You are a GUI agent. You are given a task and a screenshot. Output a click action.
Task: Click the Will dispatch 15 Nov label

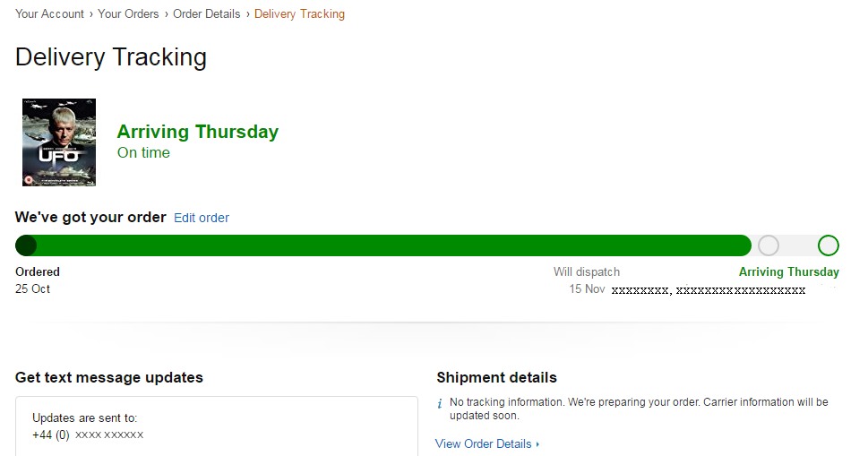pos(587,280)
